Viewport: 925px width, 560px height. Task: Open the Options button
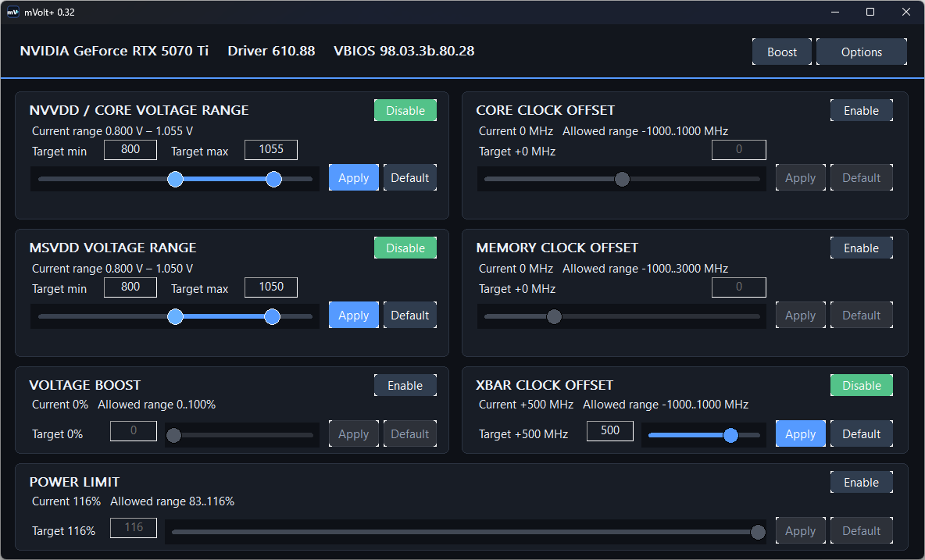point(861,52)
